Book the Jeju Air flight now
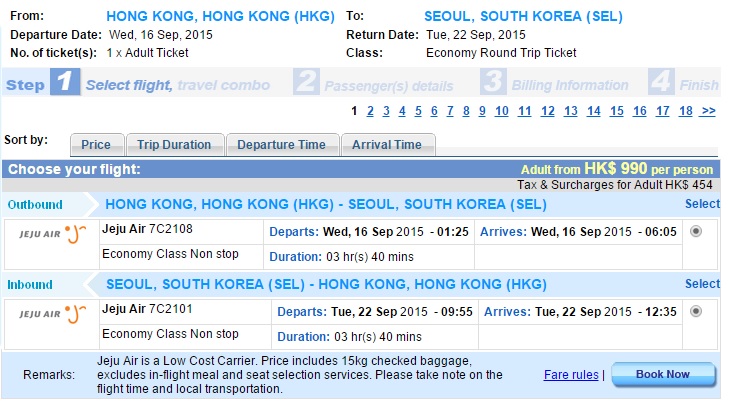The height and width of the screenshot is (413, 731). coord(663,375)
